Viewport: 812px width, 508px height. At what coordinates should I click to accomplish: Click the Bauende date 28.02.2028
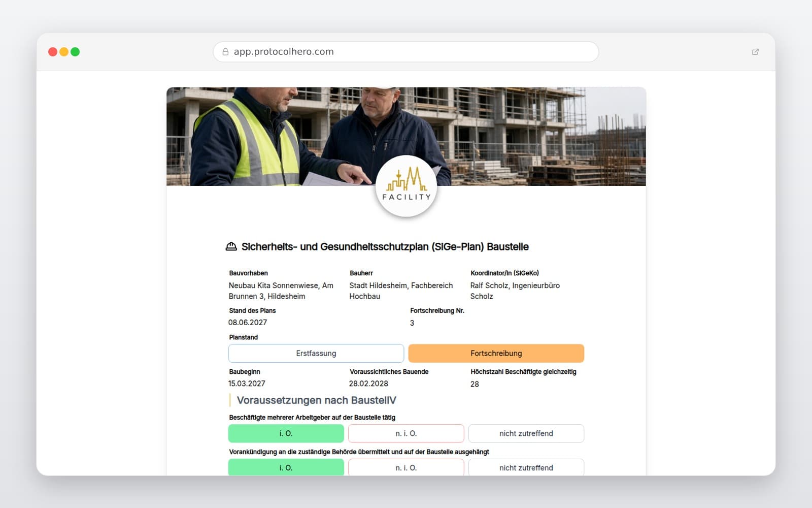point(368,384)
